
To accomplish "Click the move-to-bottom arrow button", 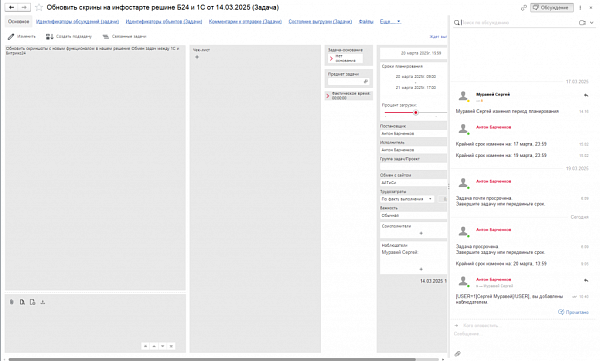I will point(171,346).
